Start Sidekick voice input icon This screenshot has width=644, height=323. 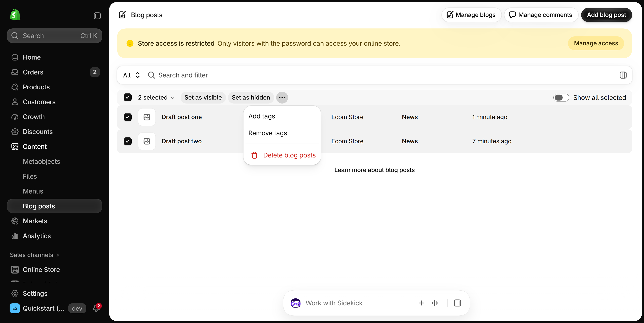435,303
